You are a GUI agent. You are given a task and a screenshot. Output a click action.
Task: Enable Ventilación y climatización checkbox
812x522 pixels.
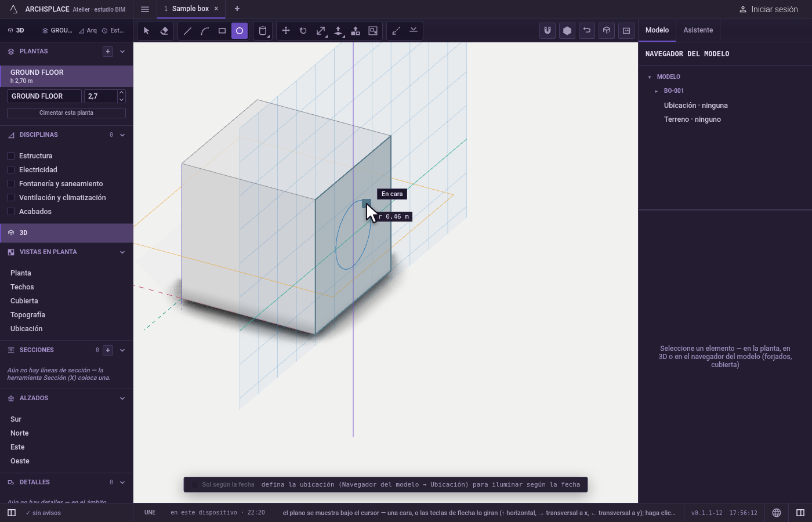pos(10,198)
